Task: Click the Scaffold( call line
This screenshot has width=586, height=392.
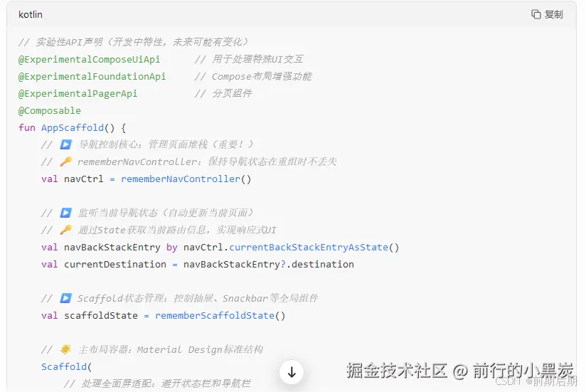Action: (x=67, y=366)
